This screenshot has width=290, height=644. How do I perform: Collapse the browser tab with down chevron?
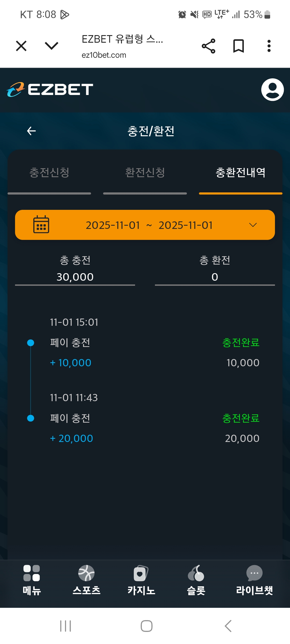pyautogui.click(x=51, y=46)
